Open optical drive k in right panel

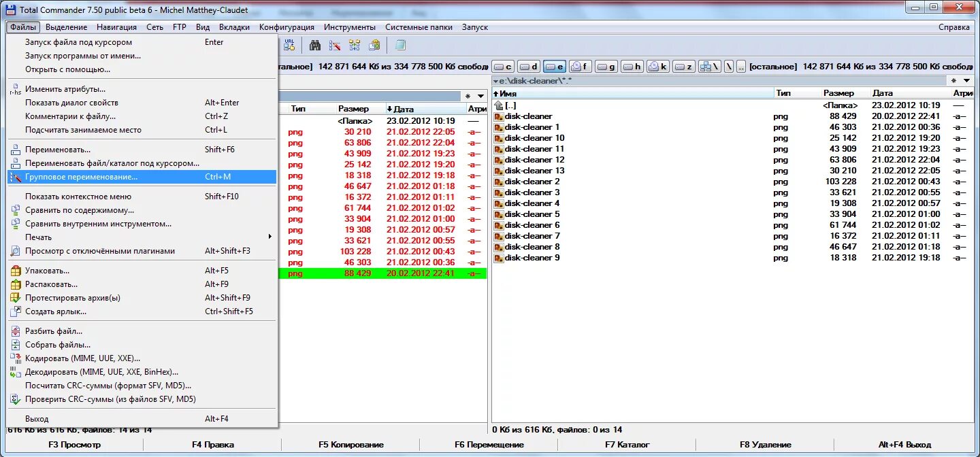[658, 66]
